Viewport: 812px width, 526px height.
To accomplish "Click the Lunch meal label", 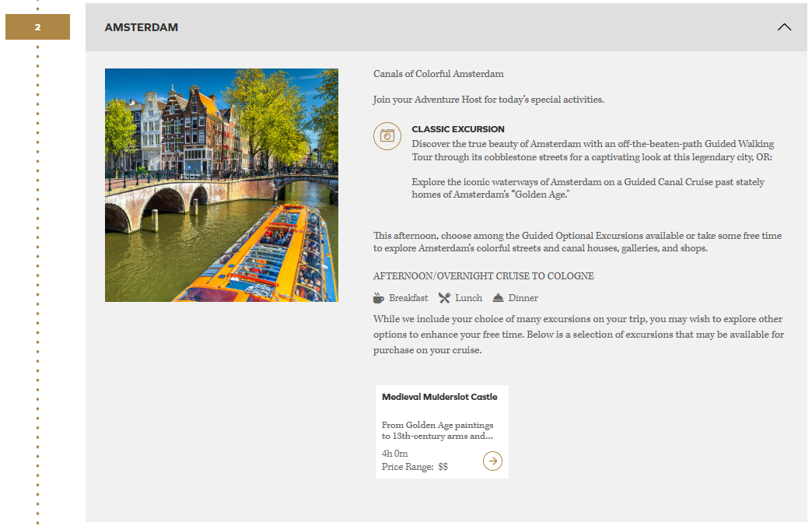I will coord(468,298).
